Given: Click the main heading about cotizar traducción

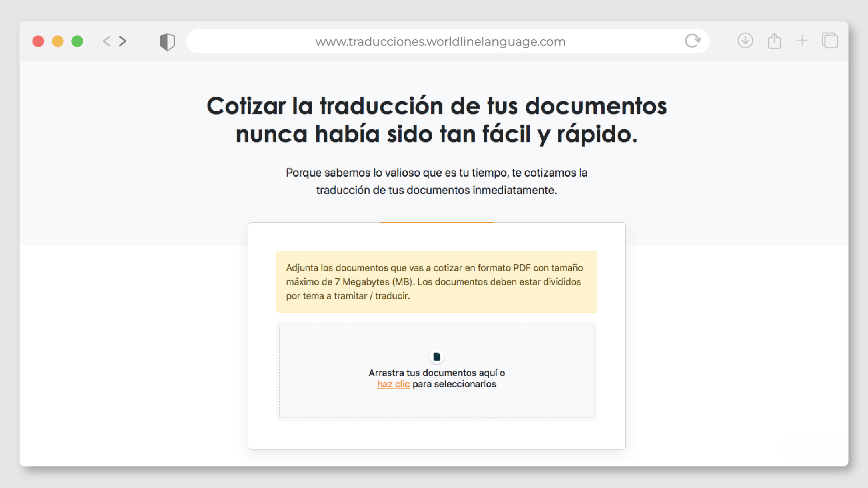Looking at the screenshot, I should 436,120.
